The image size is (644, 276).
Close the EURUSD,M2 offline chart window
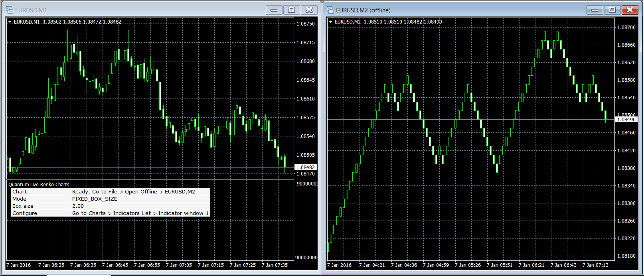[x=630, y=10]
